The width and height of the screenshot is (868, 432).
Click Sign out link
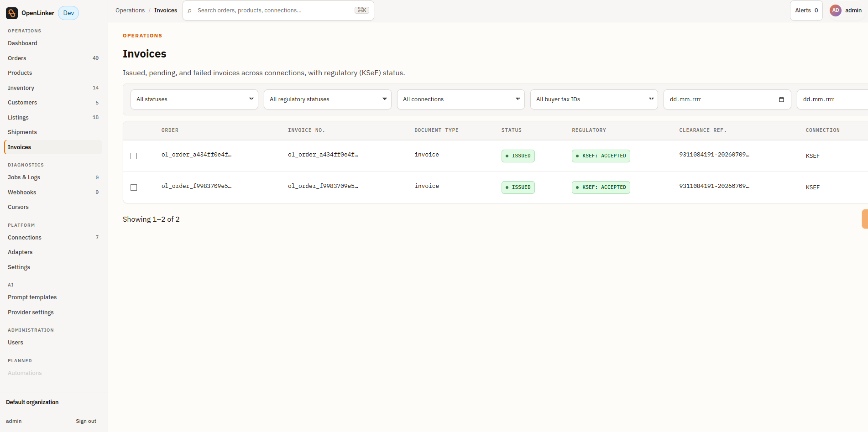86,421
